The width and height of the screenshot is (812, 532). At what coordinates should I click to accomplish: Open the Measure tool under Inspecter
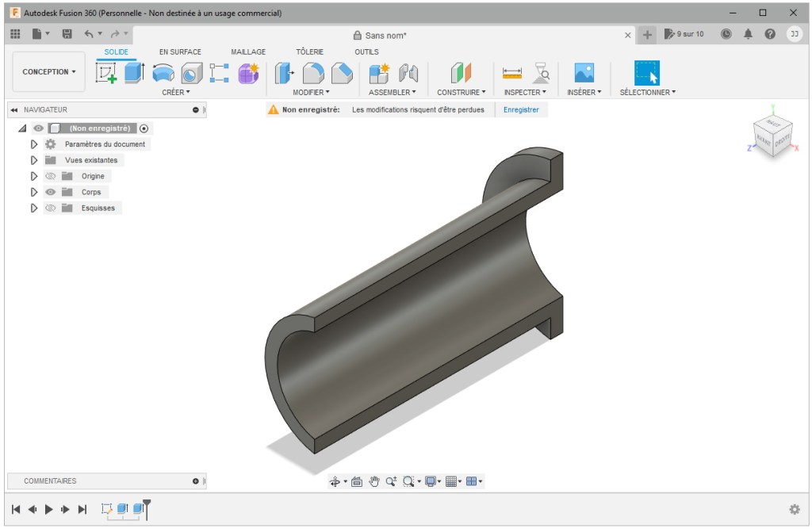coord(513,73)
